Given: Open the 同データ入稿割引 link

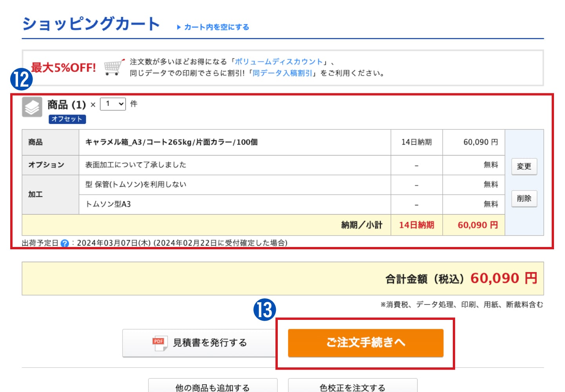Looking at the screenshot, I should [282, 73].
